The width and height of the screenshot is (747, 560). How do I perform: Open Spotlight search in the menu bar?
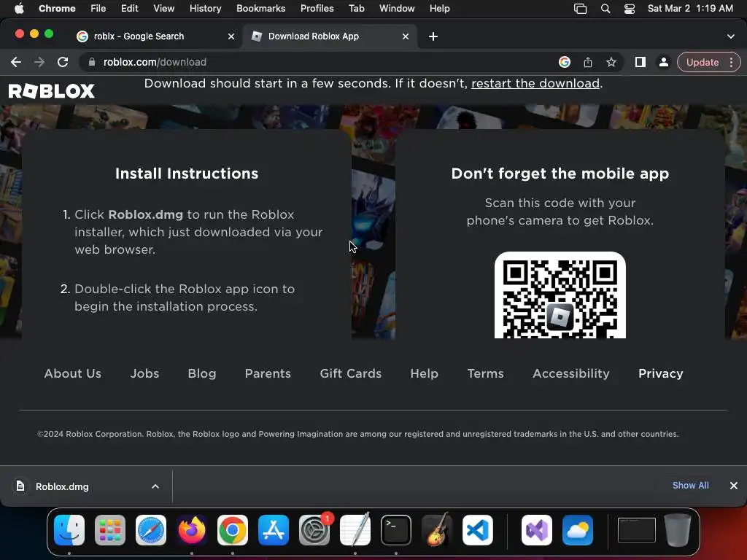[x=605, y=9]
